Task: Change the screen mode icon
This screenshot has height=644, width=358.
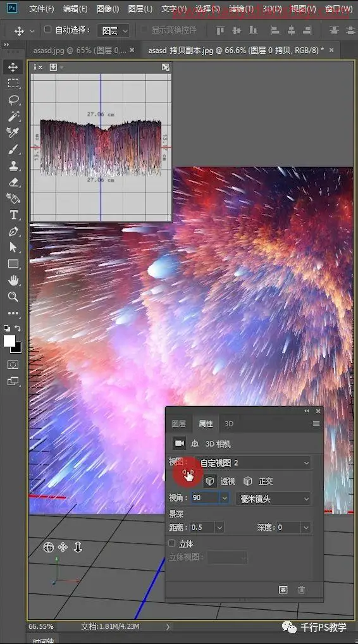Action: click(x=13, y=381)
